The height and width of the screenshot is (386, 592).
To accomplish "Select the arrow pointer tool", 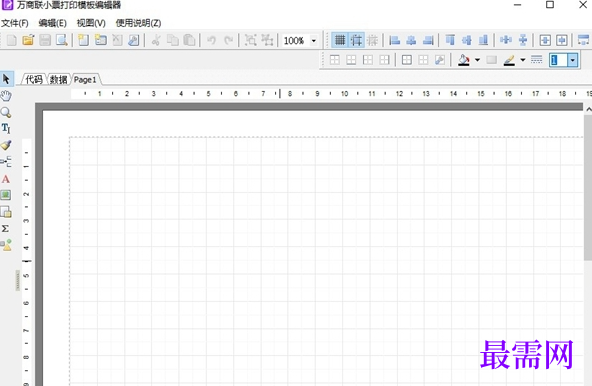I will pyautogui.click(x=6, y=79).
